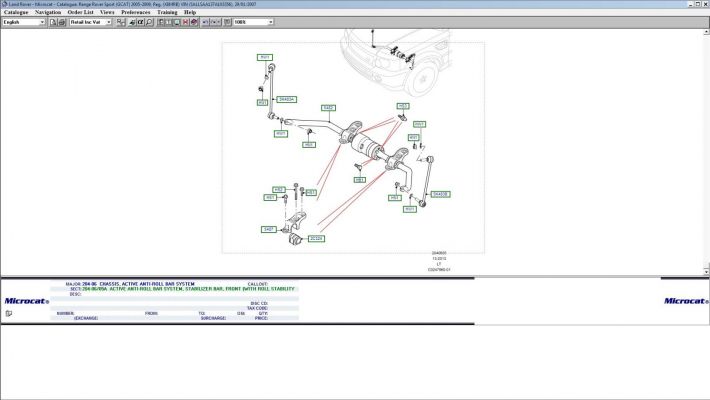
Task: Click the faded vehicle locator thumbnail
Action: (396, 61)
